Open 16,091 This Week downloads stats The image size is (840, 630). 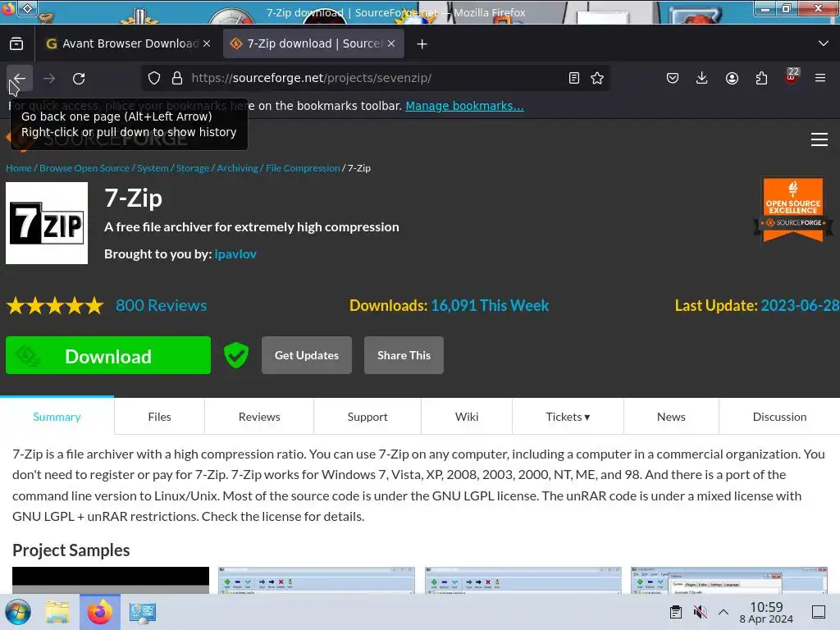click(x=490, y=305)
